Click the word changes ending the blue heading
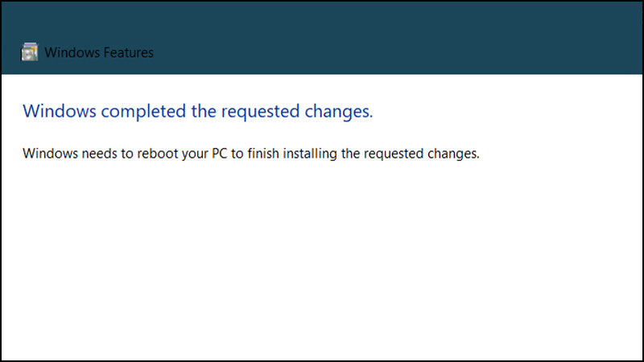The height and width of the screenshot is (362, 644). (x=339, y=112)
